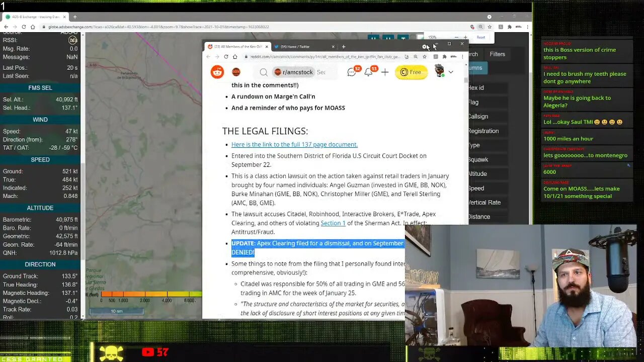Select the Squawk column header
The width and height of the screenshot is (644, 362).
[x=478, y=159]
